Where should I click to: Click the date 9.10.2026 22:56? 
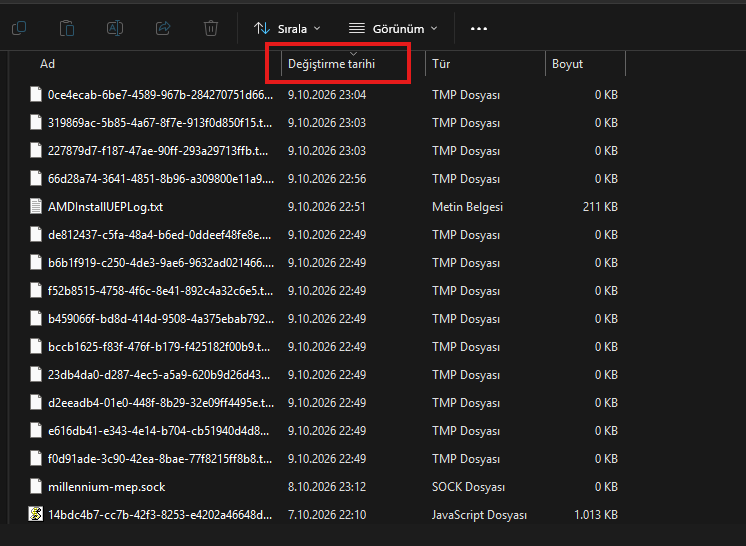point(327,179)
